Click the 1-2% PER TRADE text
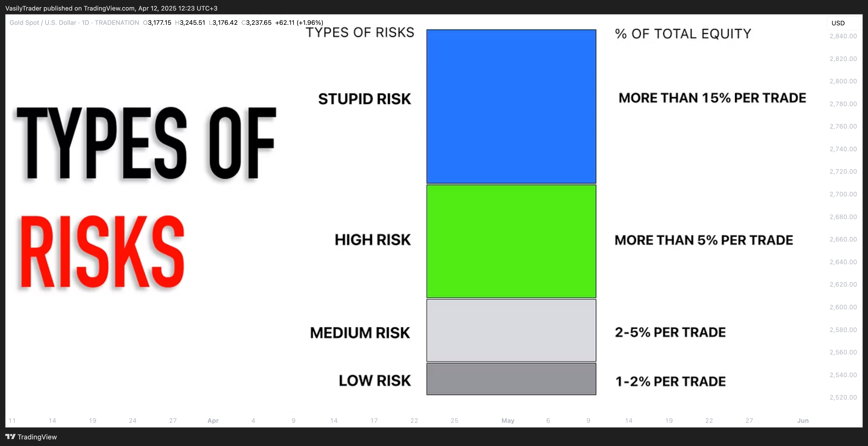Viewport: 868px width, 446px height. (x=670, y=381)
